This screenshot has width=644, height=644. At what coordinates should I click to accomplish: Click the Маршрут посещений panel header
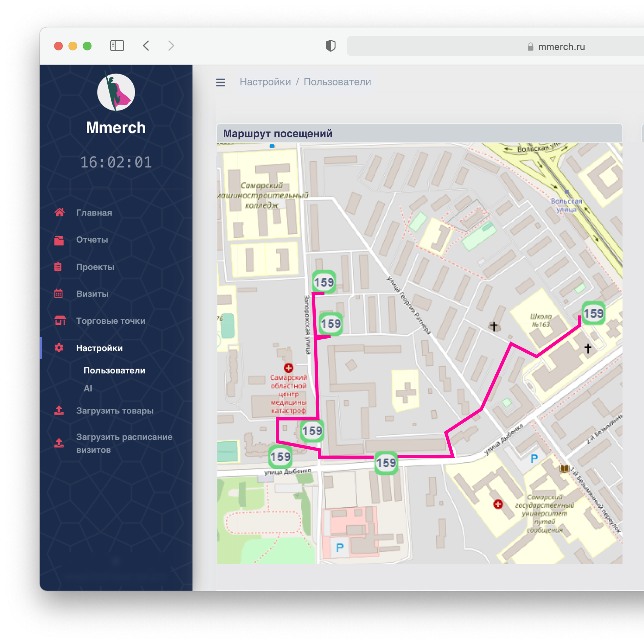click(419, 133)
